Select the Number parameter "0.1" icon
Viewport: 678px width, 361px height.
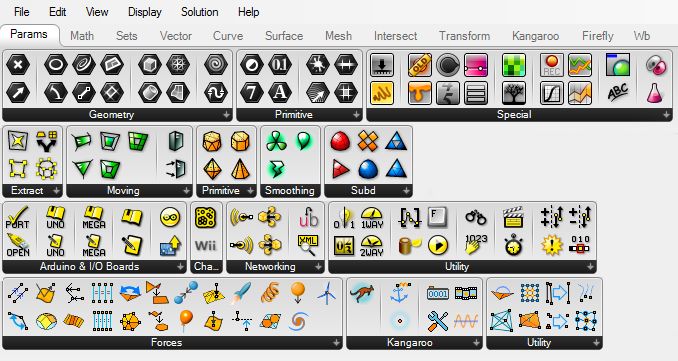(x=279, y=65)
